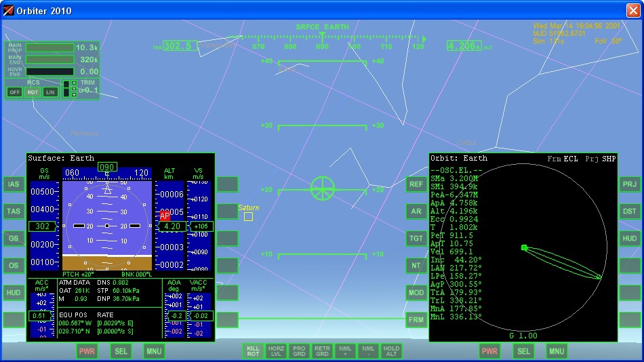The image size is (644, 362).
Task: Turn RCS mode to OFF
Action: 14,92
